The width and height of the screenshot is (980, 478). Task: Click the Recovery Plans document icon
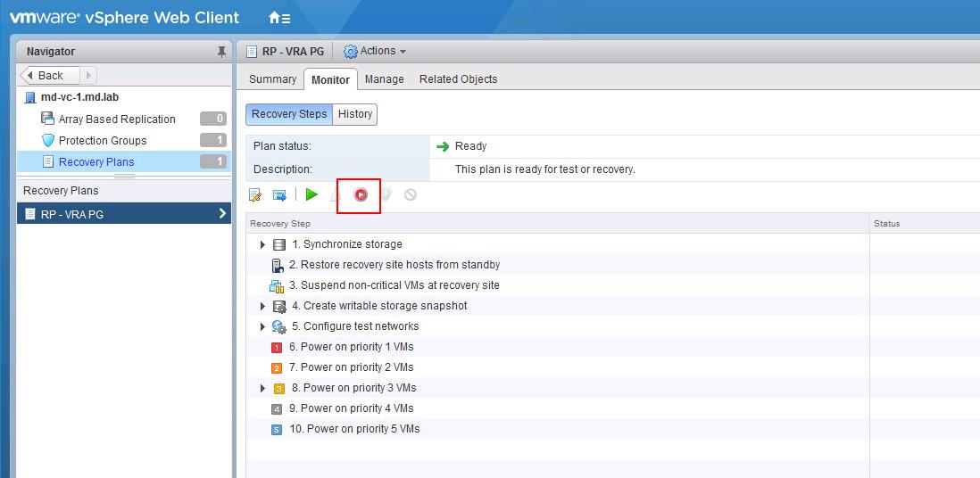[x=47, y=161]
